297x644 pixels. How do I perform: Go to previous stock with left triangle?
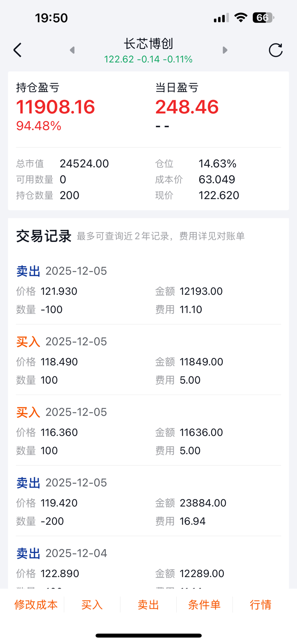72,50
